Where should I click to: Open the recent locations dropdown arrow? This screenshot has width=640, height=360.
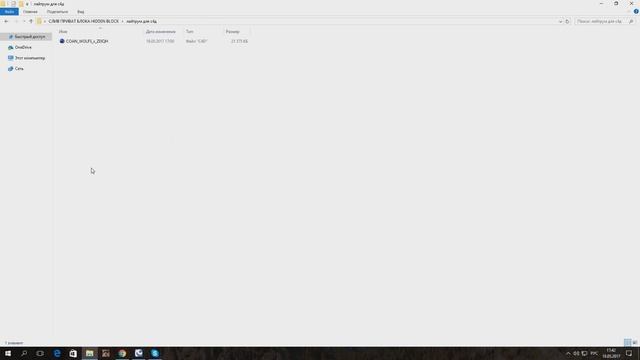(24, 21)
